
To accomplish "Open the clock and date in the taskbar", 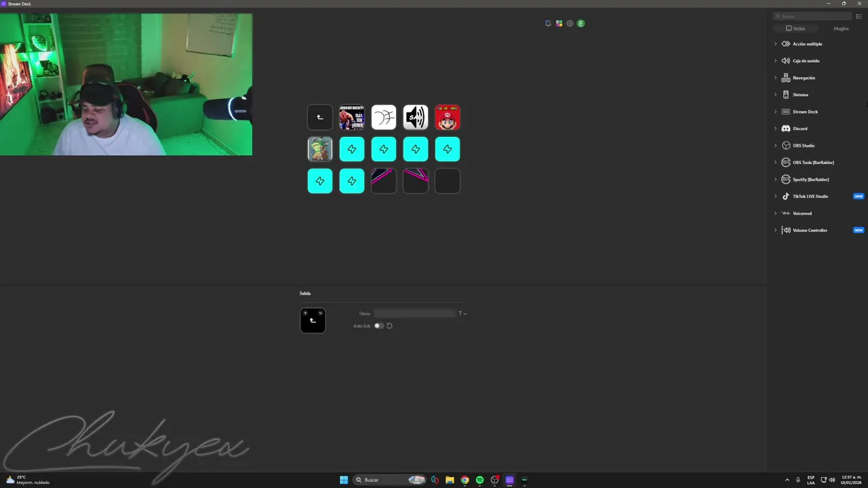I will 851,480.
